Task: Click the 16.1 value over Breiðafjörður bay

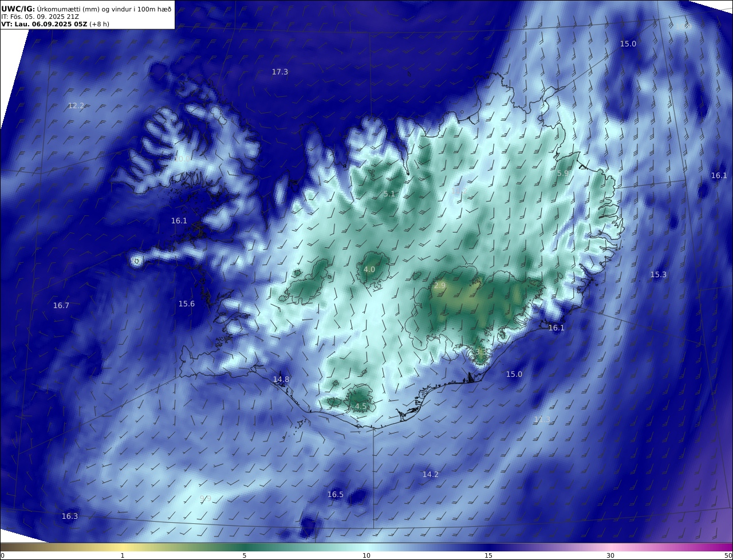Action: pos(179,220)
